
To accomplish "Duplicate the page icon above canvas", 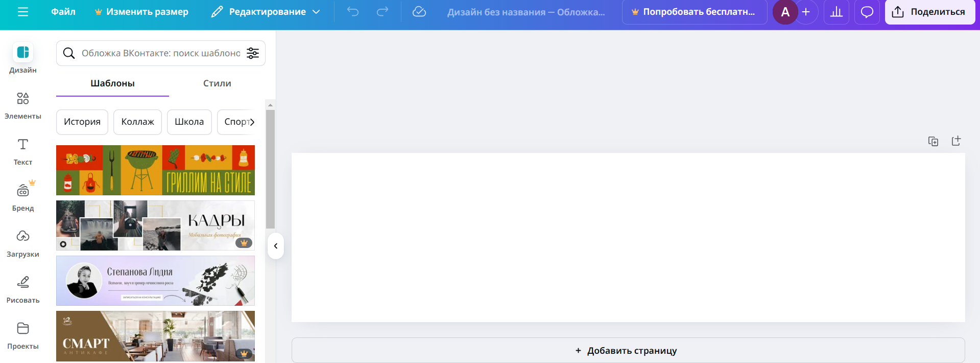I will point(933,141).
